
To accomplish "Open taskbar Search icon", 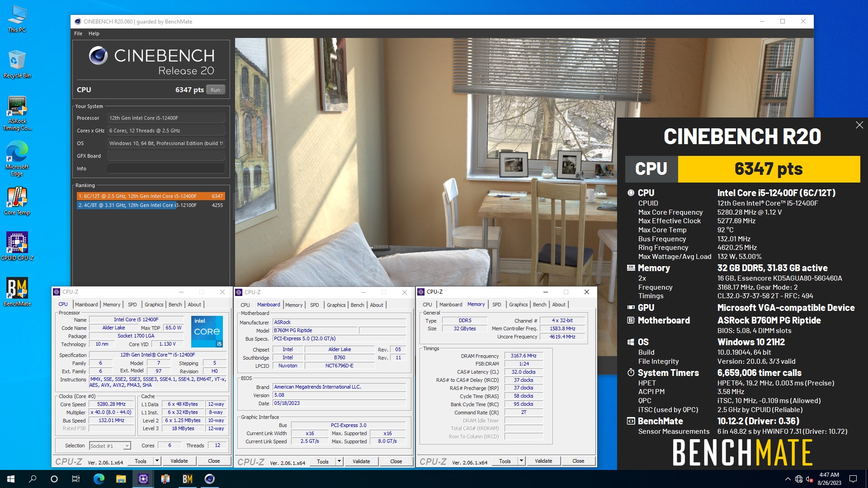I will (33, 479).
